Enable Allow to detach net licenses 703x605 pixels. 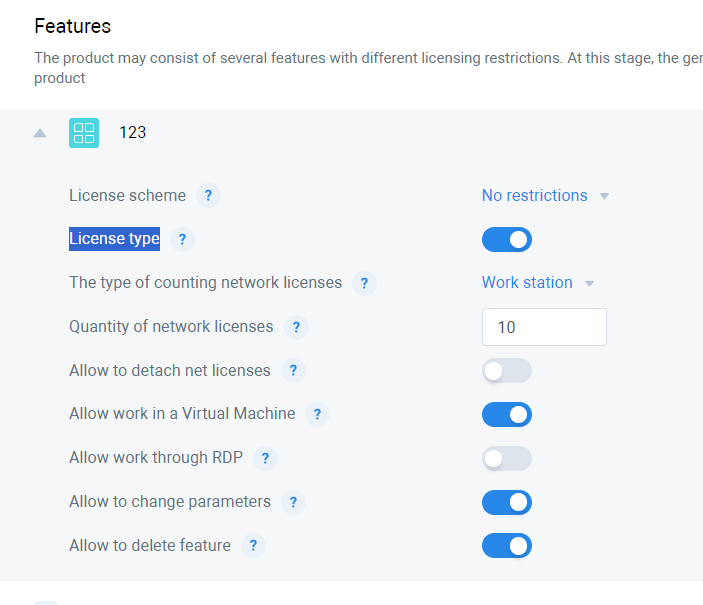(507, 371)
